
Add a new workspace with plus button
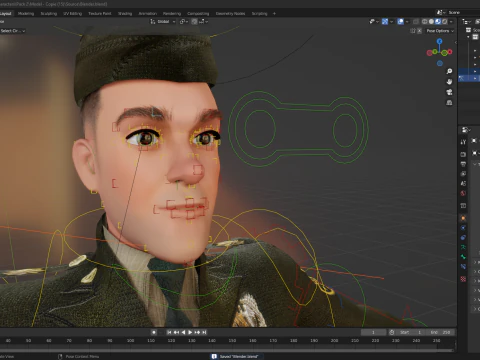tap(274, 13)
